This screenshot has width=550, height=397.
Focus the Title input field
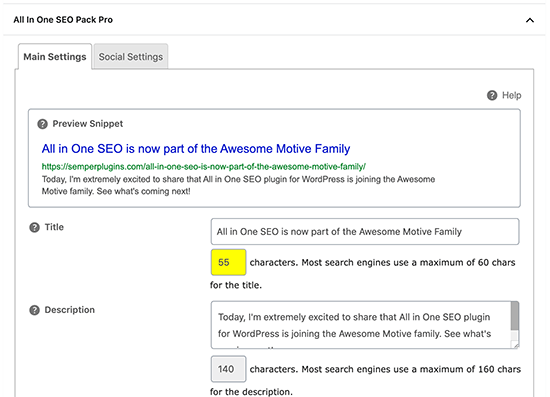365,231
